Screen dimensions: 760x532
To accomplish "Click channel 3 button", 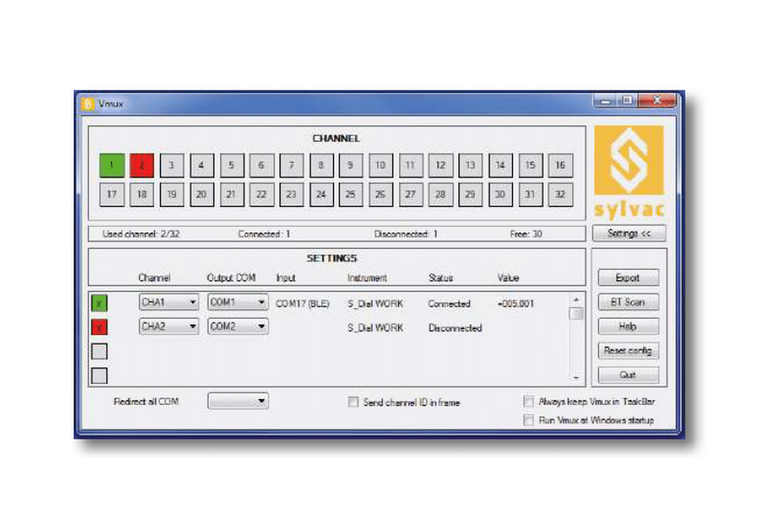I will (x=172, y=165).
